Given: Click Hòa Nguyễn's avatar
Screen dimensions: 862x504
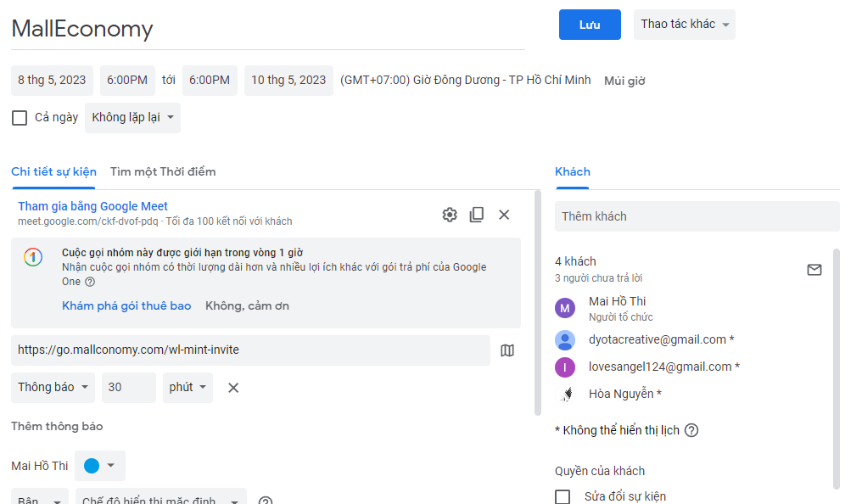Looking at the screenshot, I should click(565, 394).
